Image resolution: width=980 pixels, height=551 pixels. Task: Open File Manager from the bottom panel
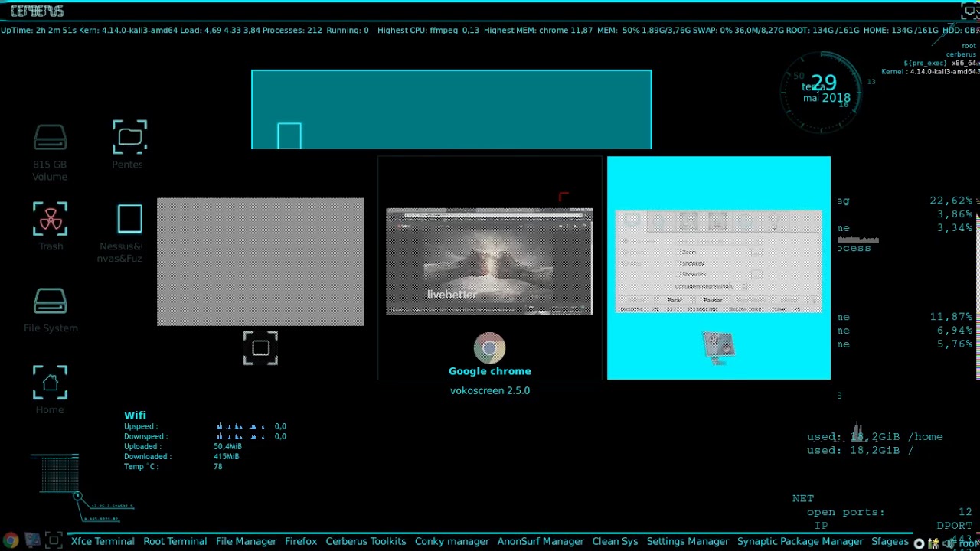(246, 541)
